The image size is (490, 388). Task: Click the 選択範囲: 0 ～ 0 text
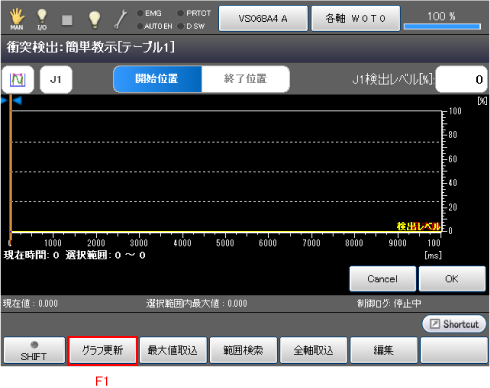[x=105, y=255]
